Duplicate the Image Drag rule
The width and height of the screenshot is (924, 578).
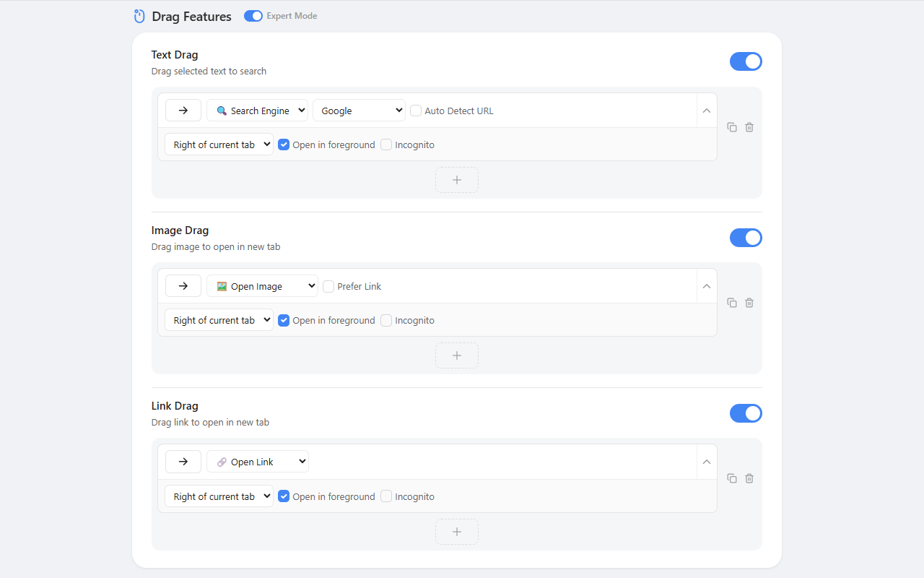pyautogui.click(x=732, y=303)
